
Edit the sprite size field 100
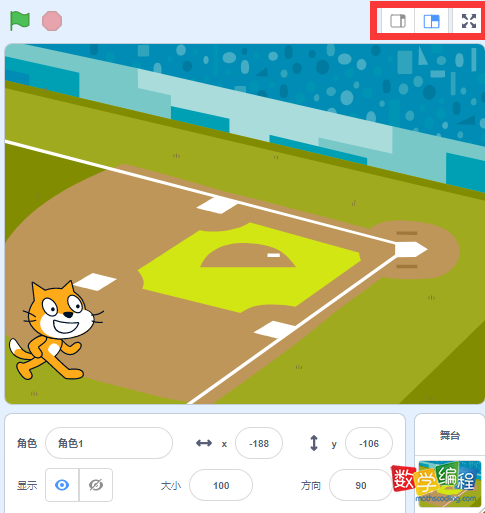tap(221, 485)
